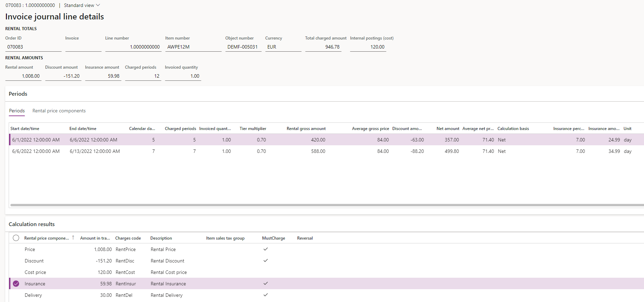The width and height of the screenshot is (644, 302).
Task: Click Internal postings cost field 120.00
Action: pyautogui.click(x=368, y=47)
